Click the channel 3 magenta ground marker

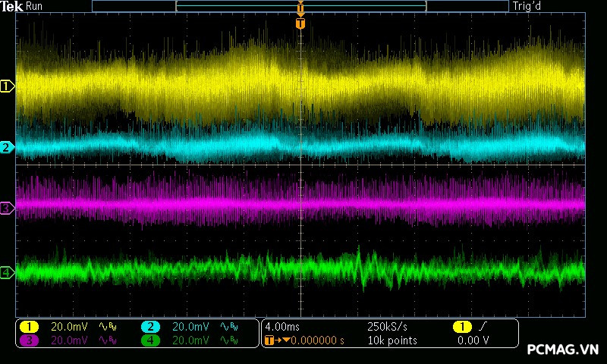coord(7,207)
